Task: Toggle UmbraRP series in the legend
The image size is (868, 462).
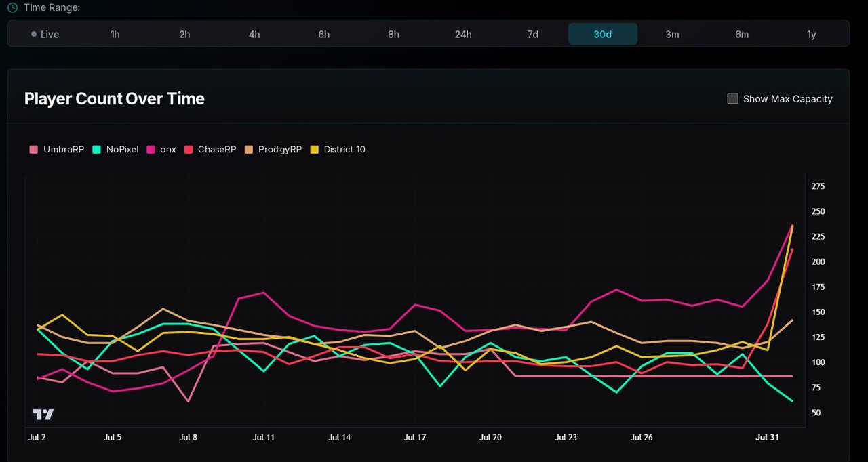Action: [x=57, y=149]
